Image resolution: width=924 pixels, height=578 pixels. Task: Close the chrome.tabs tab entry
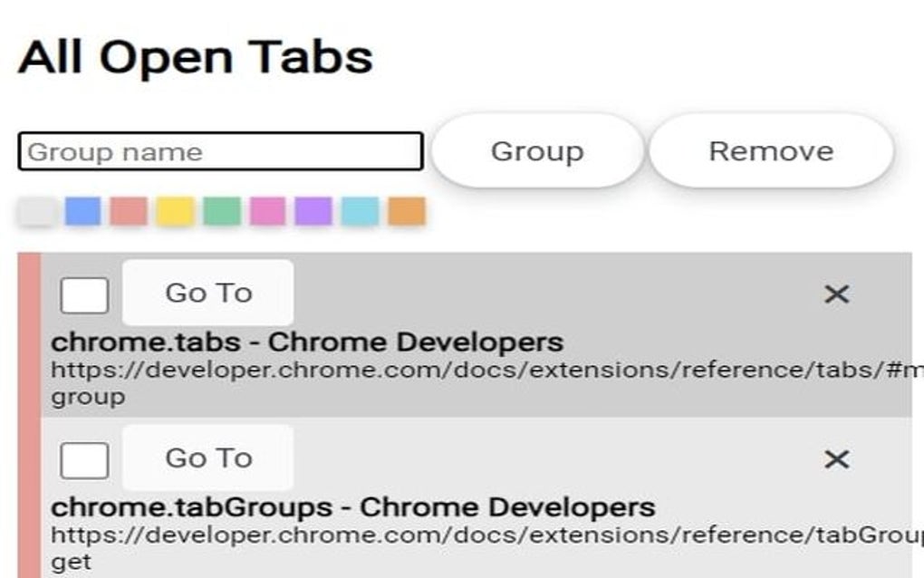(835, 292)
